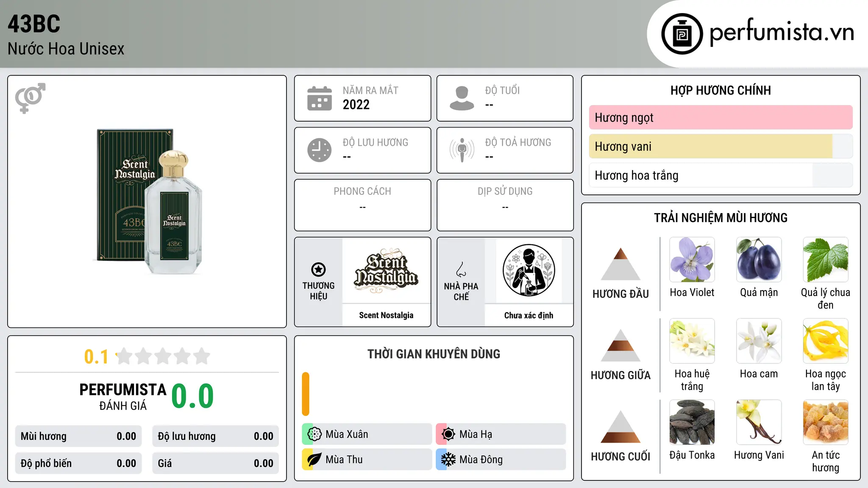Image resolution: width=868 pixels, height=488 pixels.
Task: Click the Dịp sử dụng card
Action: pos(505,205)
